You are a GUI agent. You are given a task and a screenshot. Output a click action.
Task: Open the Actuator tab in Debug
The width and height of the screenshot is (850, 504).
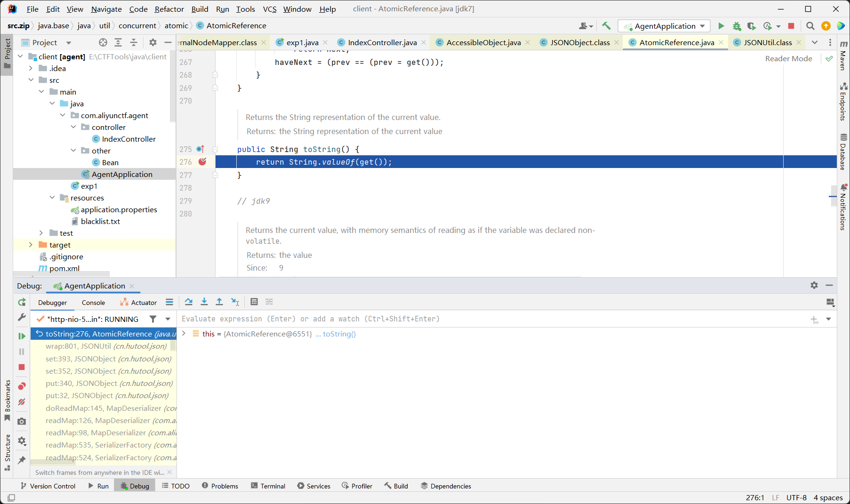[138, 303]
